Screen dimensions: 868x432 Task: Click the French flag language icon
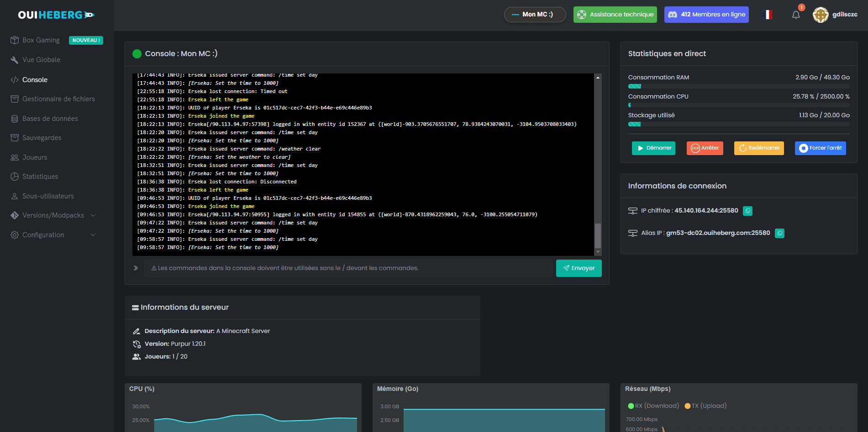click(x=768, y=15)
